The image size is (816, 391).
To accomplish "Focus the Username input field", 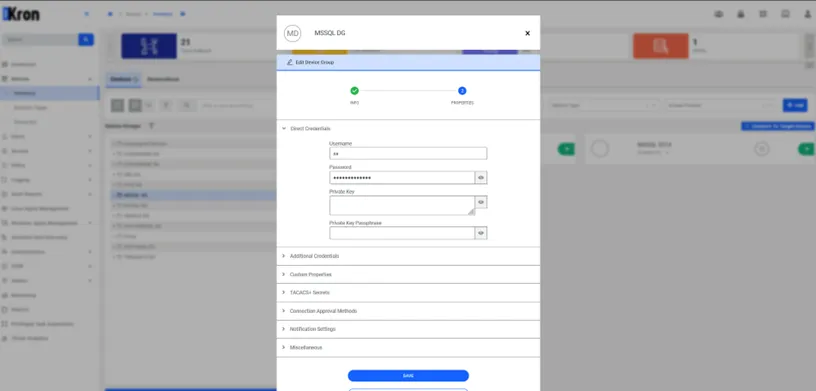I will coord(408,154).
